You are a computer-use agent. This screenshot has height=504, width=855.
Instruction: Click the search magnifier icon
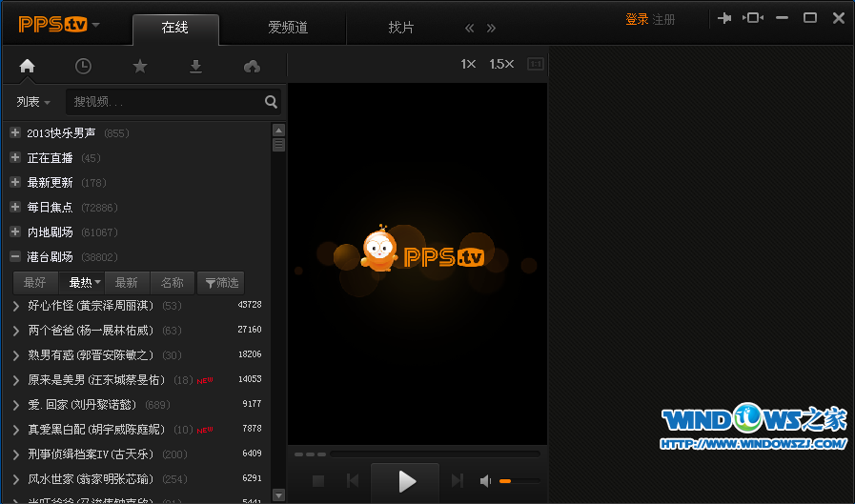(271, 102)
